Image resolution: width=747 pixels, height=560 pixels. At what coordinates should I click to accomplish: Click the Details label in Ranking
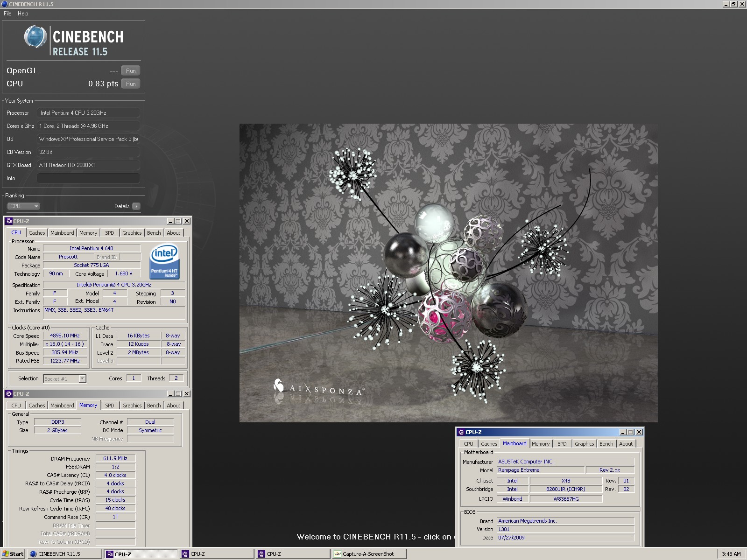pyautogui.click(x=122, y=206)
